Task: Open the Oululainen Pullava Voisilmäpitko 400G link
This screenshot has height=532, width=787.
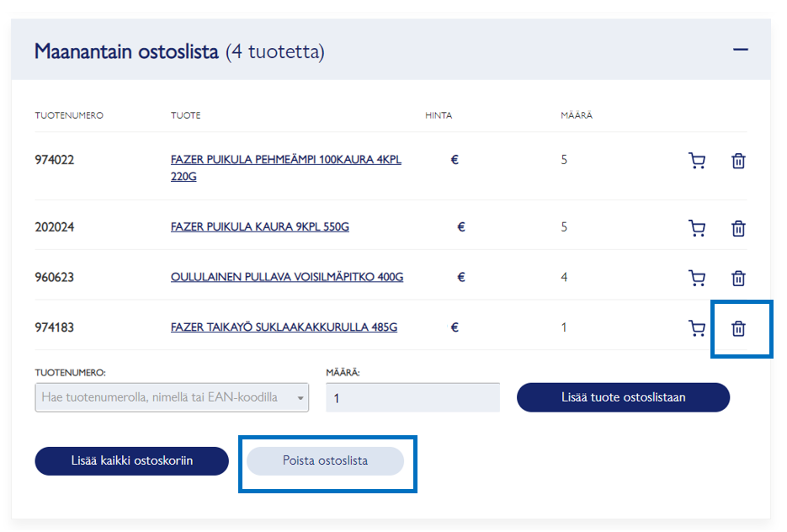Action: 286,277
